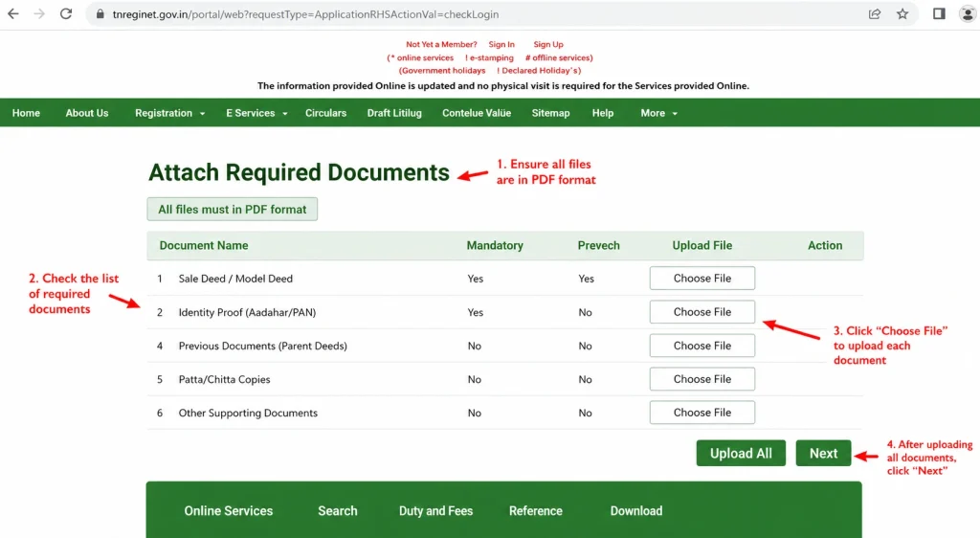Open the Help menu item
This screenshot has height=538, width=980.
(x=603, y=113)
